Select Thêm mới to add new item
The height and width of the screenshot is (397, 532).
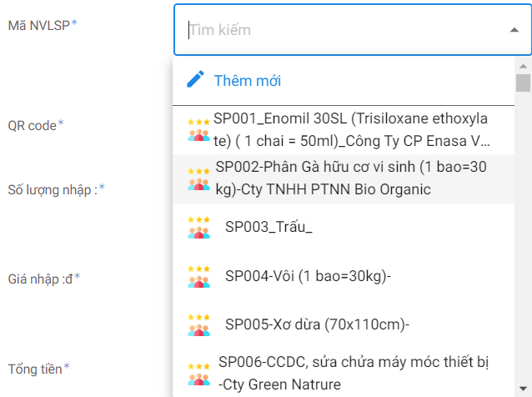pos(247,81)
